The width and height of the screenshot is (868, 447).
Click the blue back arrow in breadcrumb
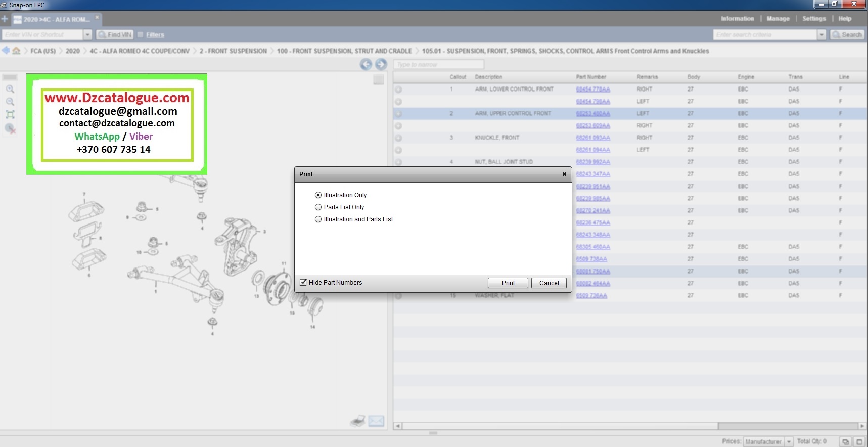pos(6,51)
